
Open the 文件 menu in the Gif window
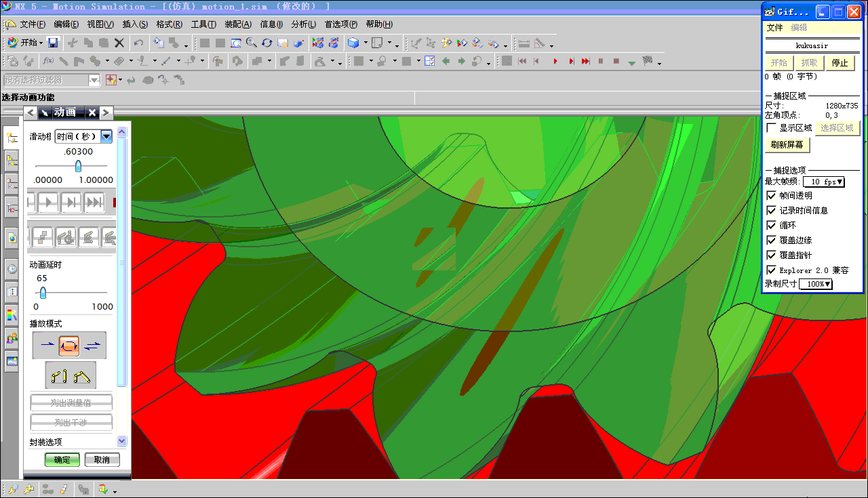(x=774, y=28)
